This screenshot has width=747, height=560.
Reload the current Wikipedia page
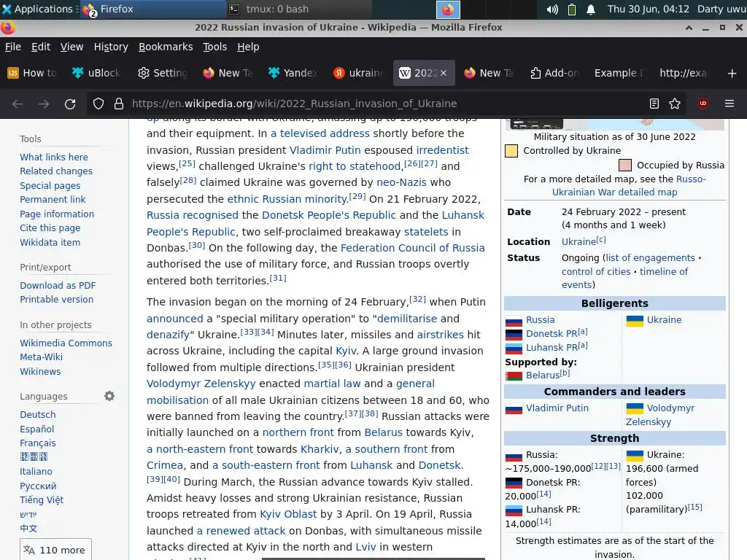70,104
